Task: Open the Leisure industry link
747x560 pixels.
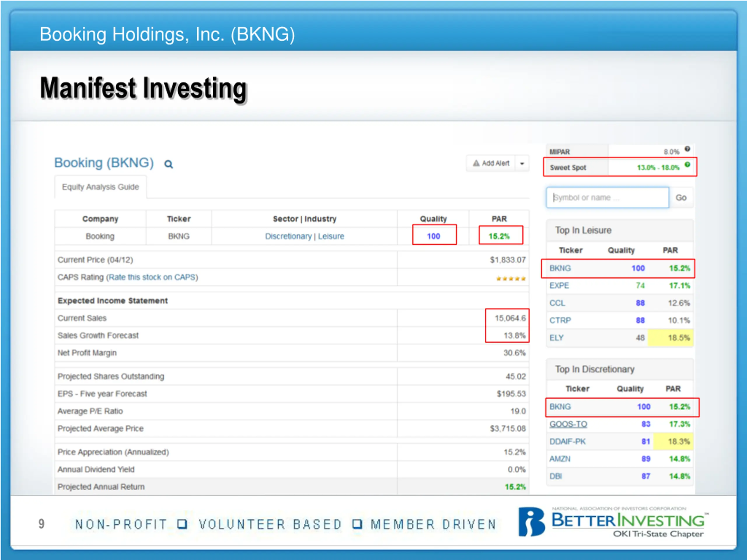Action: [331, 236]
